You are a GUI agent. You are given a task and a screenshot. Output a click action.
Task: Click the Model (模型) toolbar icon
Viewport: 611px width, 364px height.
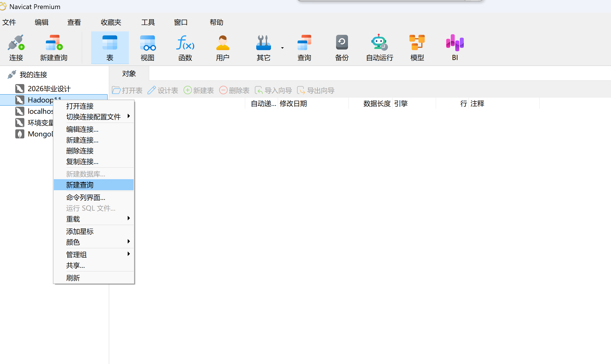pos(417,43)
